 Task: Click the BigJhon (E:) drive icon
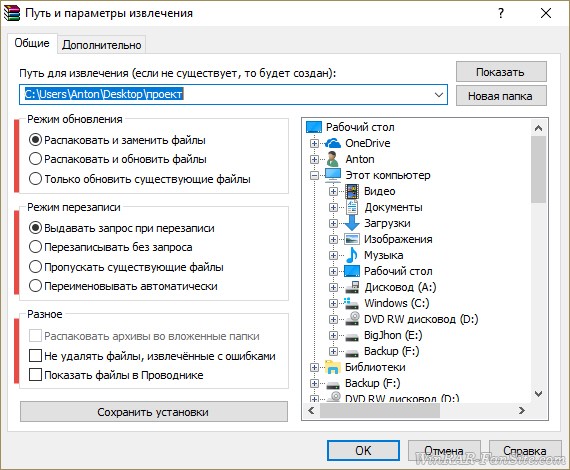[x=352, y=337]
